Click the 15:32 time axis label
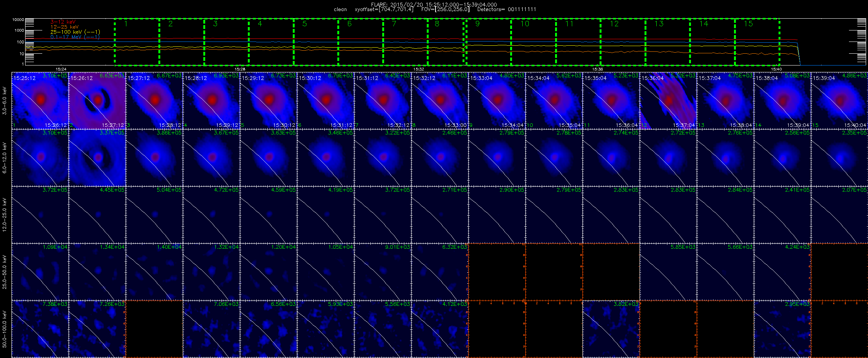 [x=419, y=69]
